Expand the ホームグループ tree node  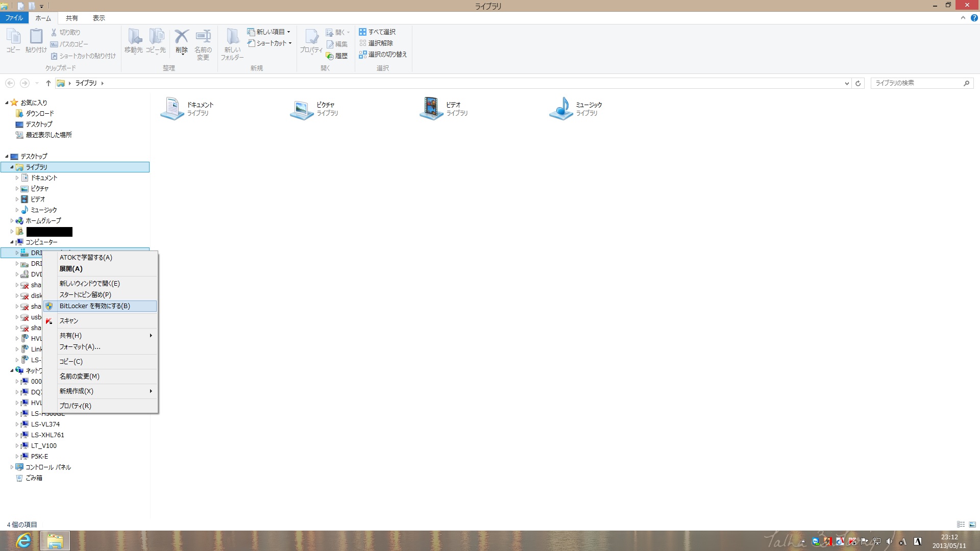click(12, 221)
